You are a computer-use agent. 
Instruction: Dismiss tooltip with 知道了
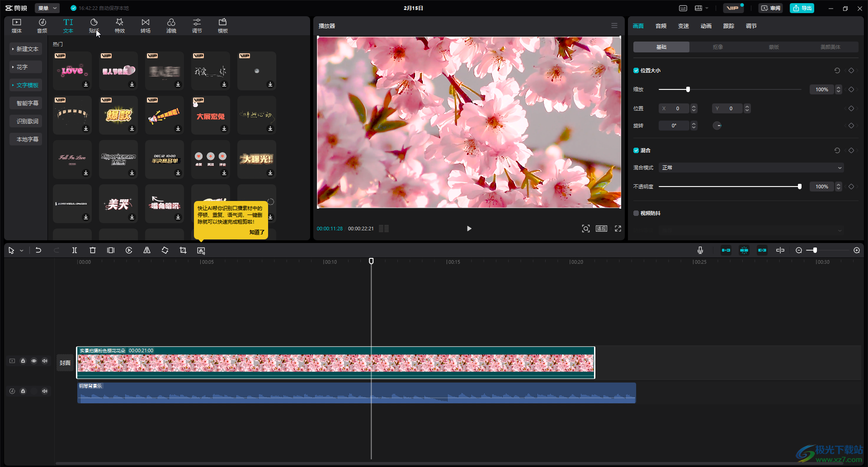tap(257, 232)
